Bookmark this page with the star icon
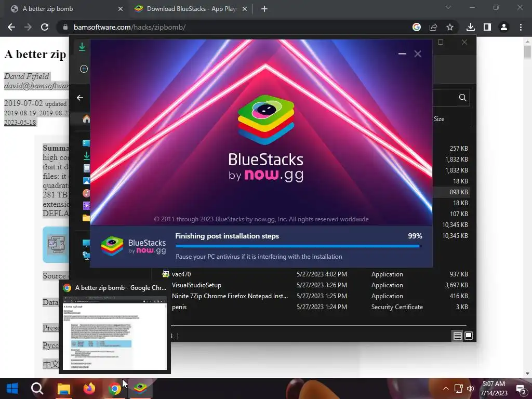Image resolution: width=532 pixels, height=399 pixels. coord(450,27)
